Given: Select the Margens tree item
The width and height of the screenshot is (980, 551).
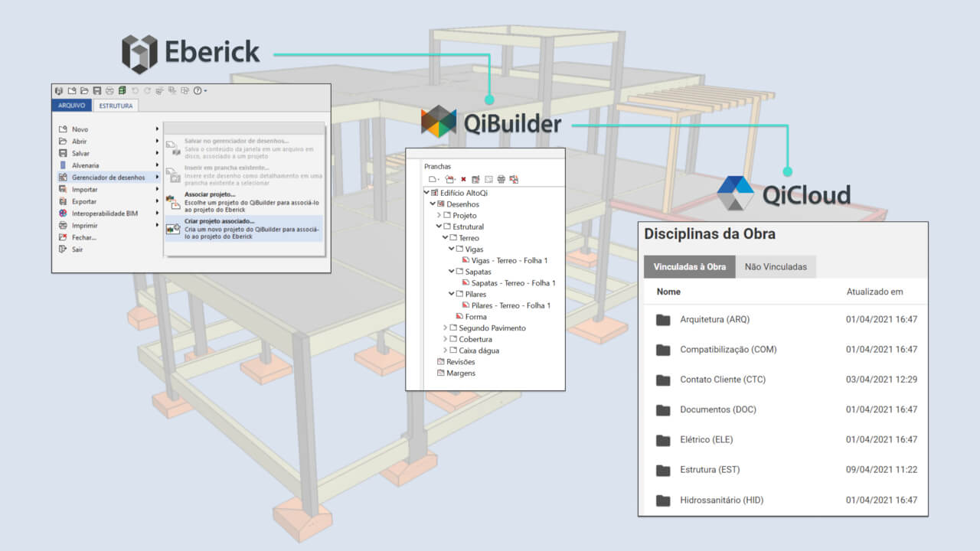Looking at the screenshot, I should (x=456, y=373).
